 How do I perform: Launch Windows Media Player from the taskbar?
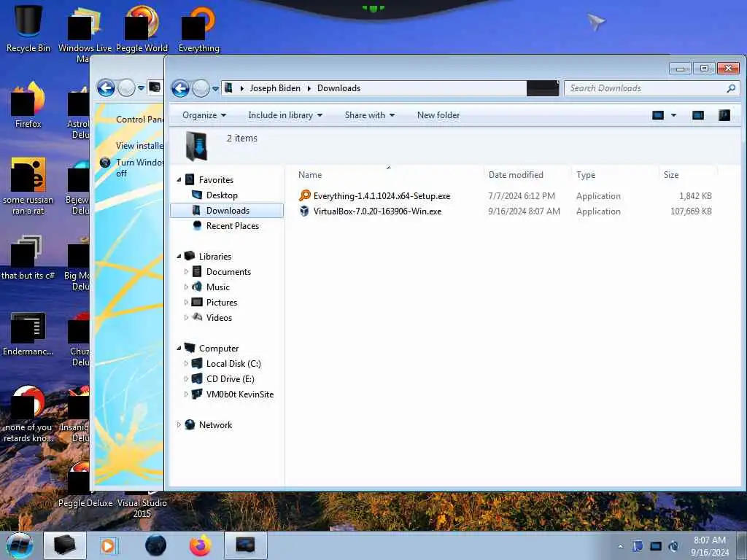[108, 545]
